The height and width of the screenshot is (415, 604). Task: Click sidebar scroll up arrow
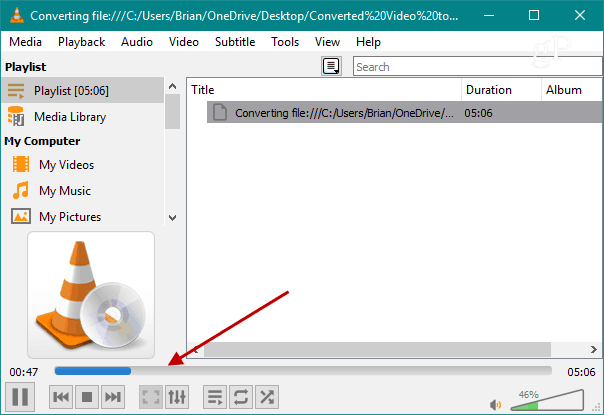173,86
